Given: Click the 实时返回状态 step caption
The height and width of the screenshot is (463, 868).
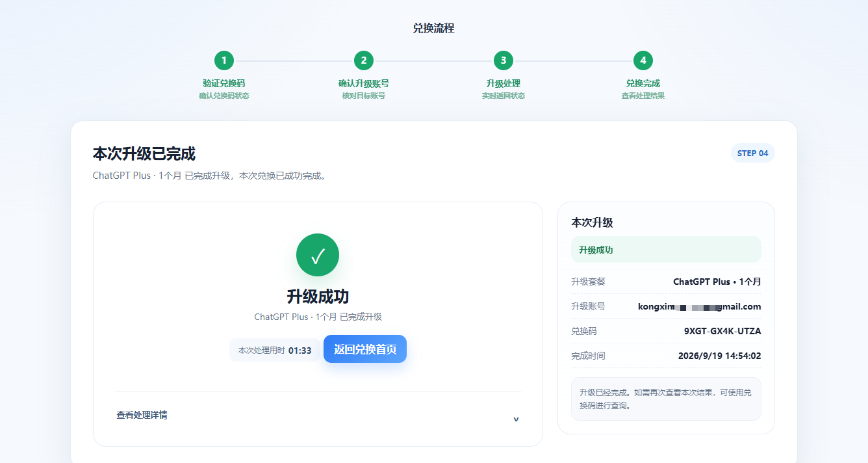Looking at the screenshot, I should point(504,96).
